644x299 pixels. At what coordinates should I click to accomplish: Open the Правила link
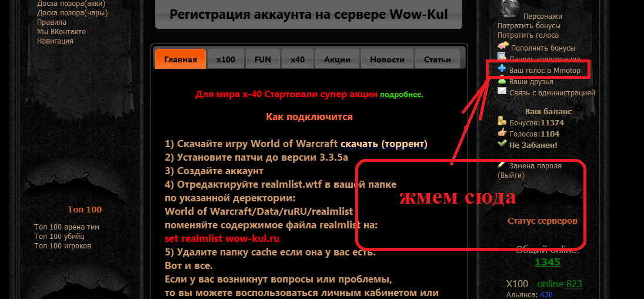pyautogui.click(x=52, y=22)
